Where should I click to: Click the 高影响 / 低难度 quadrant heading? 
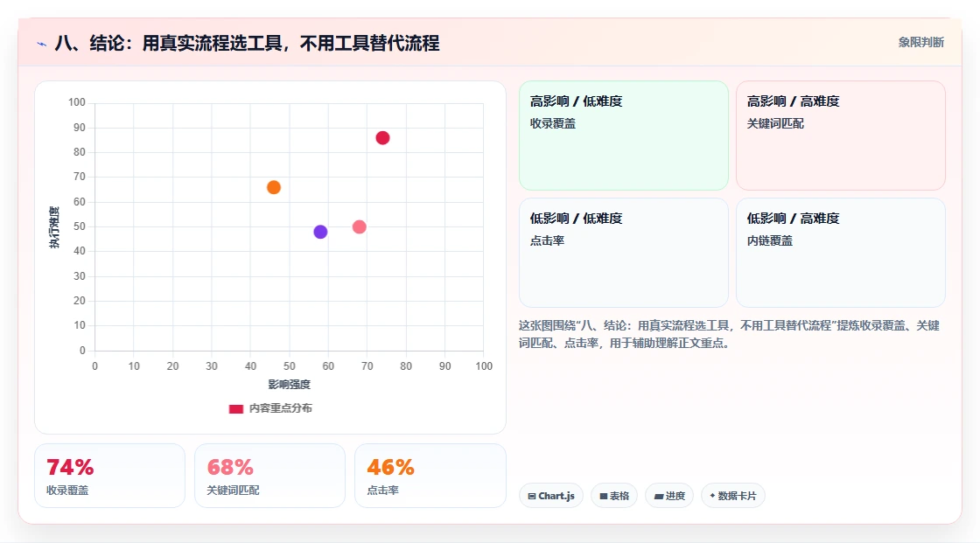point(577,101)
